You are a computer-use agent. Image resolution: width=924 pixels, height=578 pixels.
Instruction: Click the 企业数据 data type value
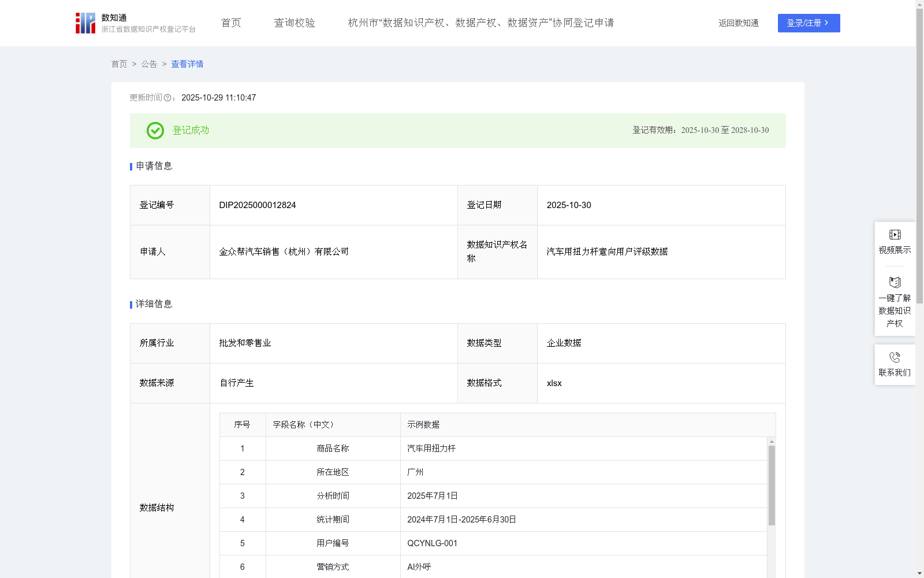564,343
